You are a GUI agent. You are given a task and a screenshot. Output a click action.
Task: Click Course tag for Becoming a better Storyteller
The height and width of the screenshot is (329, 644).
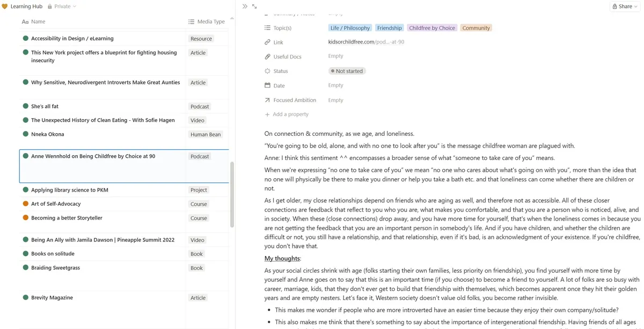click(x=199, y=218)
